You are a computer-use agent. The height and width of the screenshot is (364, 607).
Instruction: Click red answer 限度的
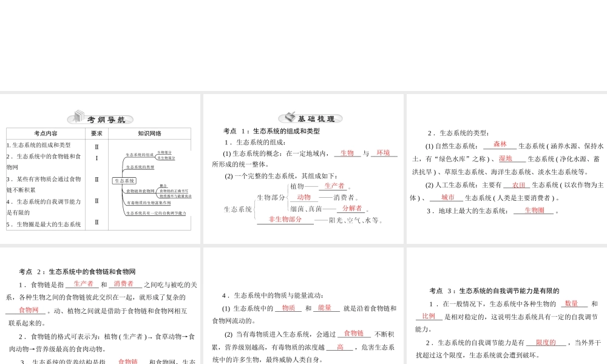tap(546, 342)
